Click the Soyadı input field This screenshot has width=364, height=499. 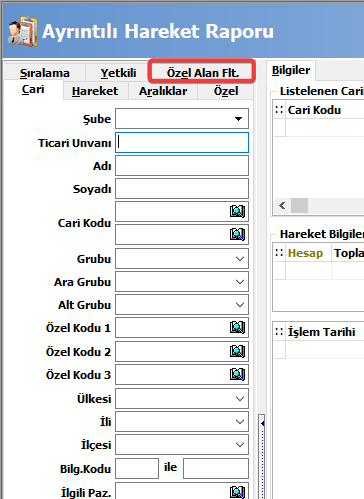pyautogui.click(x=182, y=189)
